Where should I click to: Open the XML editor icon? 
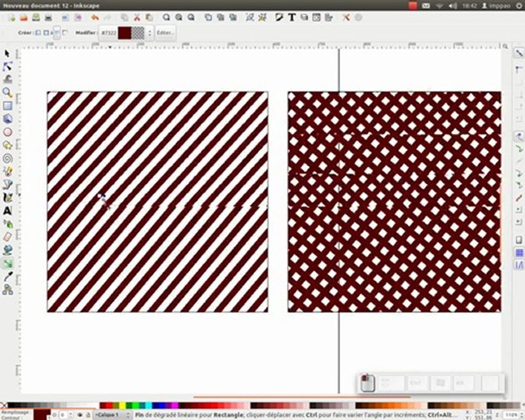point(316,17)
